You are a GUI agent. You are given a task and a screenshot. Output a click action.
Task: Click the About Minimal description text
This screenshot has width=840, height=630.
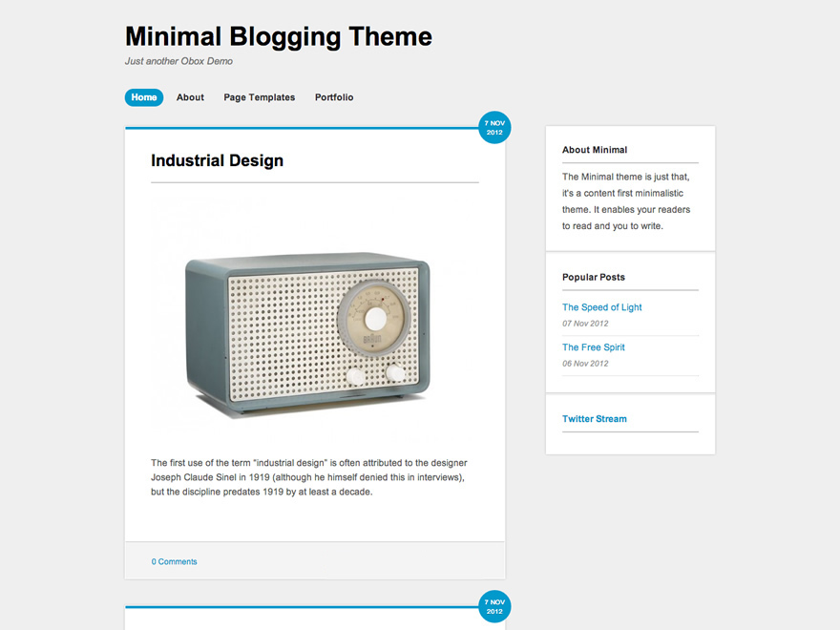tap(625, 201)
